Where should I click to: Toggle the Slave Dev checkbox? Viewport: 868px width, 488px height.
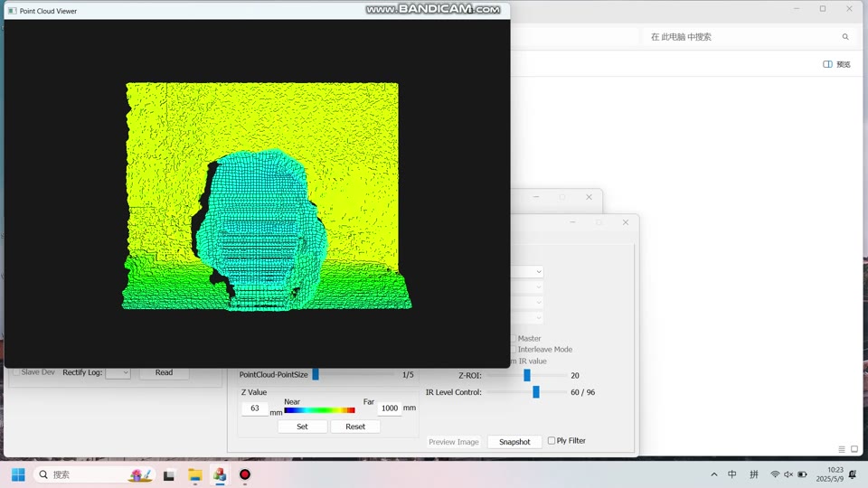click(16, 372)
